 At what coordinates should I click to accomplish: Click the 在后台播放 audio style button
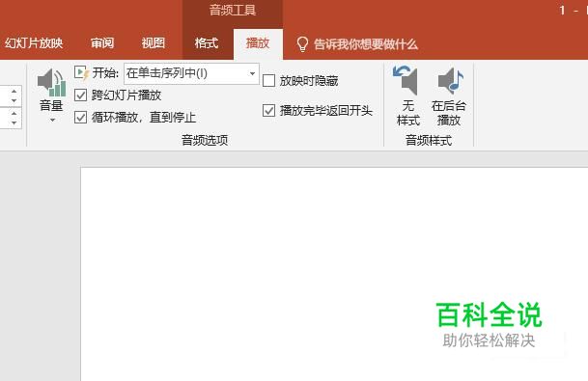[x=449, y=95]
